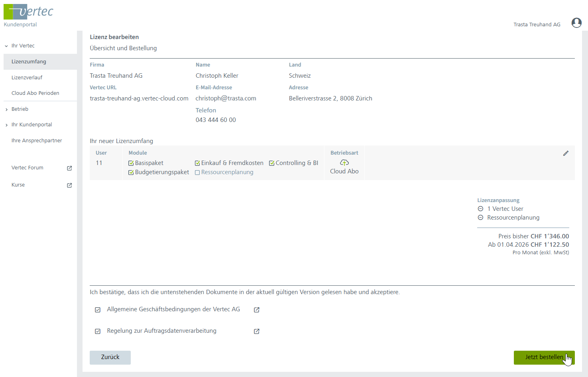Click the Vertec logo

(28, 12)
